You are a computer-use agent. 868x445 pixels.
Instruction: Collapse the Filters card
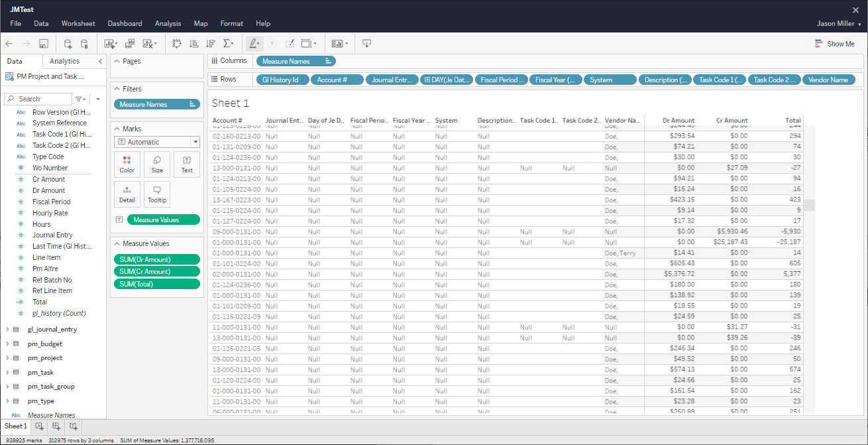pyautogui.click(x=117, y=89)
